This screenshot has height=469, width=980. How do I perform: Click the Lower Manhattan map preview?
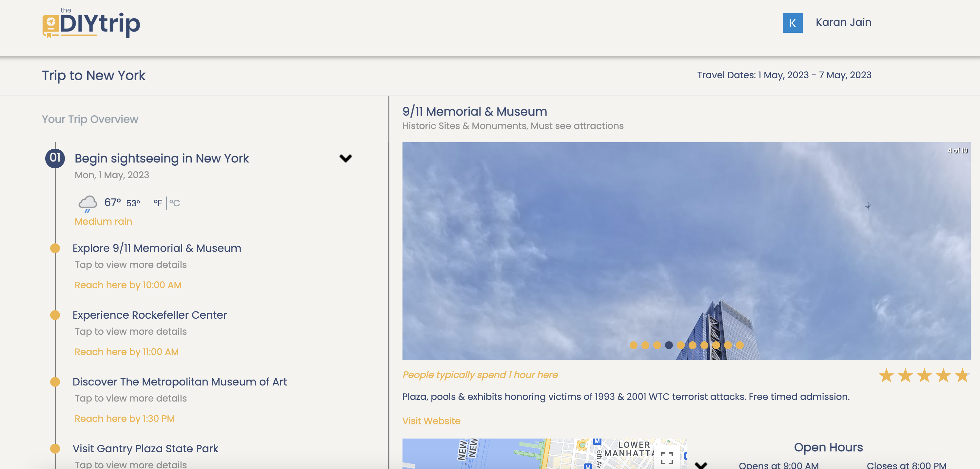[x=544, y=454]
